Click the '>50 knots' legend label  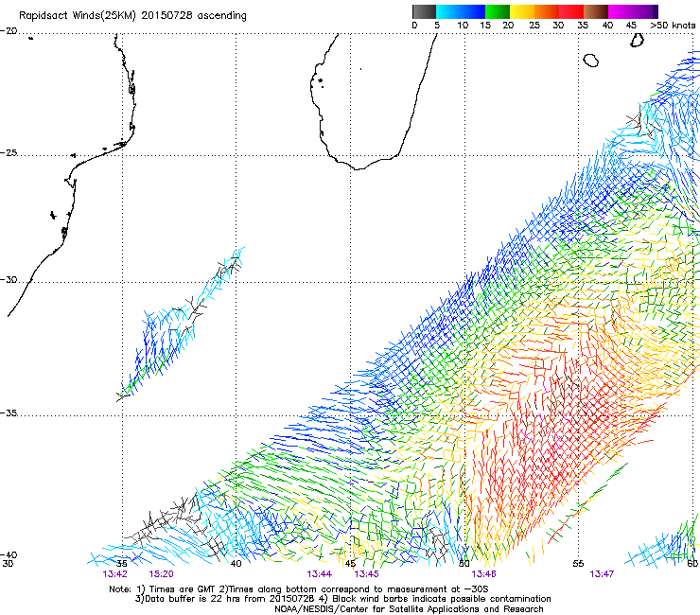[673, 26]
